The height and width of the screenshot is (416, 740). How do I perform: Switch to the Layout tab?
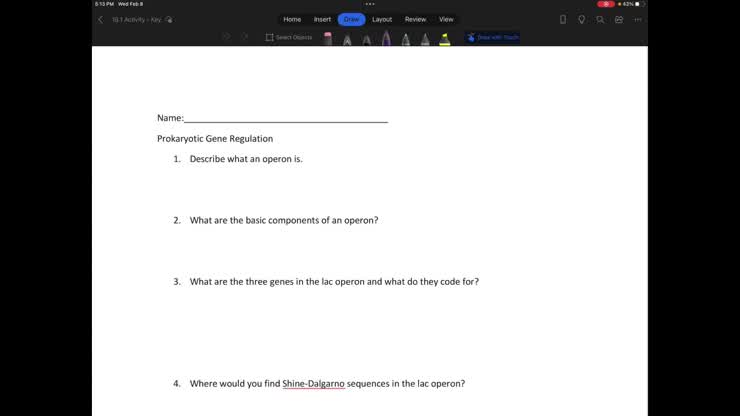[382, 19]
